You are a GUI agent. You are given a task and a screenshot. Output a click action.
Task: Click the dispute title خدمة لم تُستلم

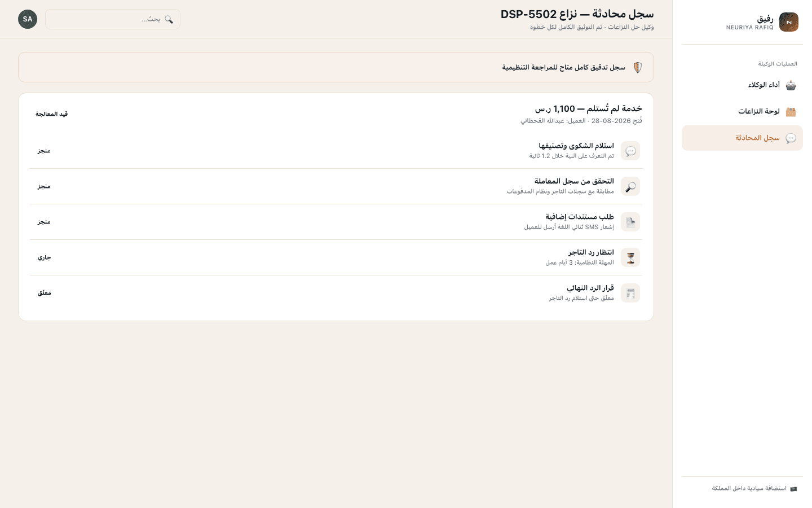[x=588, y=109]
